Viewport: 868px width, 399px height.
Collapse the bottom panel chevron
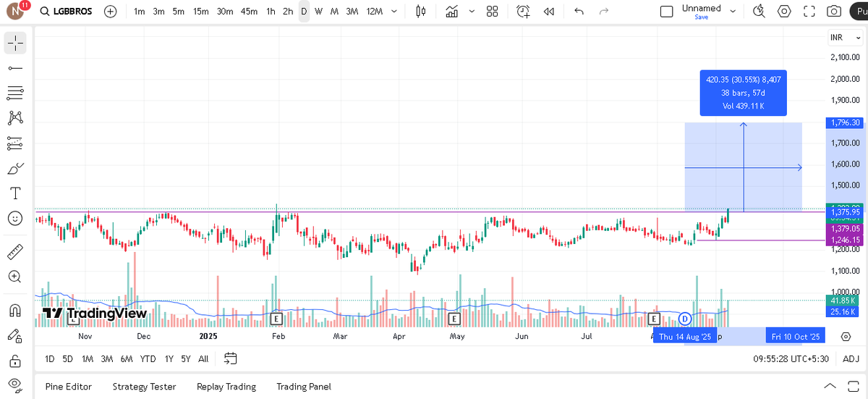click(x=830, y=387)
